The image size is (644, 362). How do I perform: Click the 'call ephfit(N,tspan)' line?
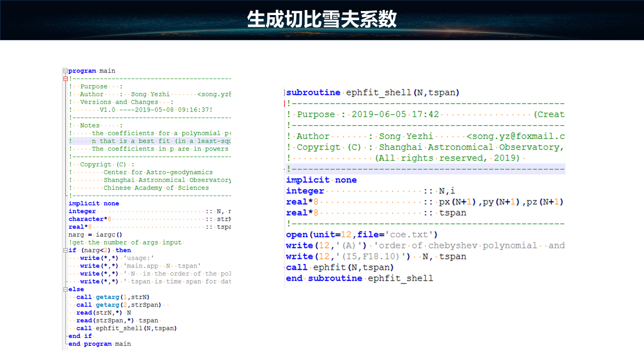(340, 267)
